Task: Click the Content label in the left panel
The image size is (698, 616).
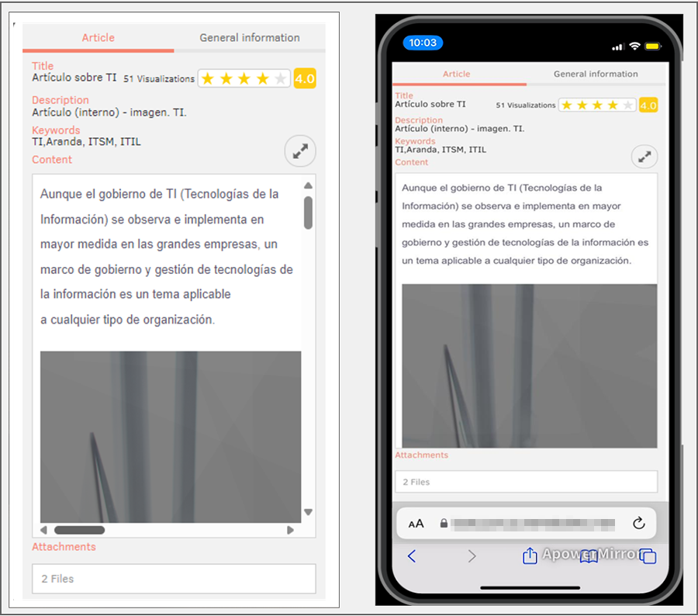Action: click(52, 160)
